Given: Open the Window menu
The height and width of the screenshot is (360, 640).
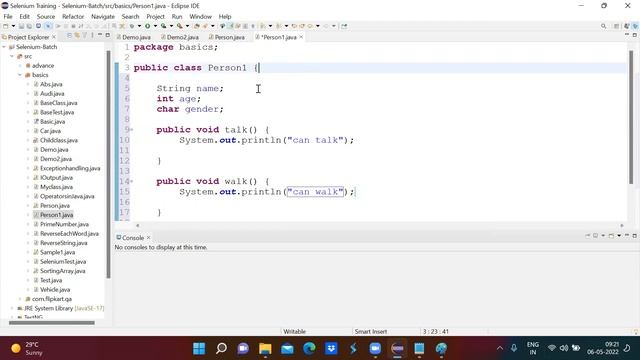Looking at the screenshot, I should (200, 16).
